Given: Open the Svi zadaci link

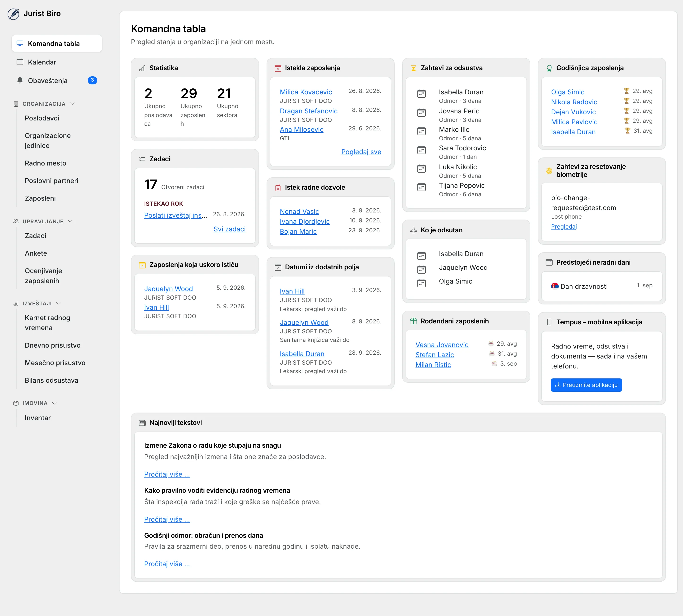Looking at the screenshot, I should click(x=230, y=229).
